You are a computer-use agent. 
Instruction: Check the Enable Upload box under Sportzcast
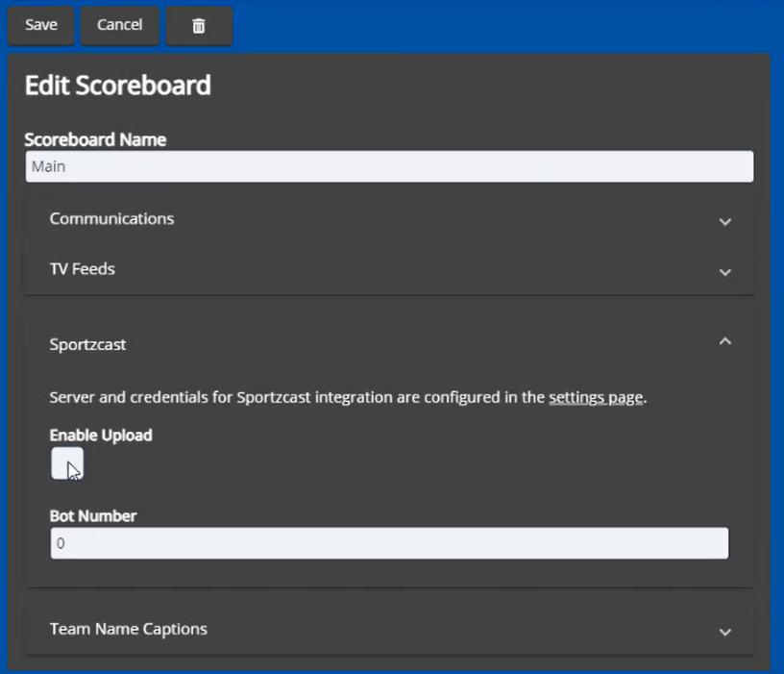pyautogui.click(x=65, y=463)
